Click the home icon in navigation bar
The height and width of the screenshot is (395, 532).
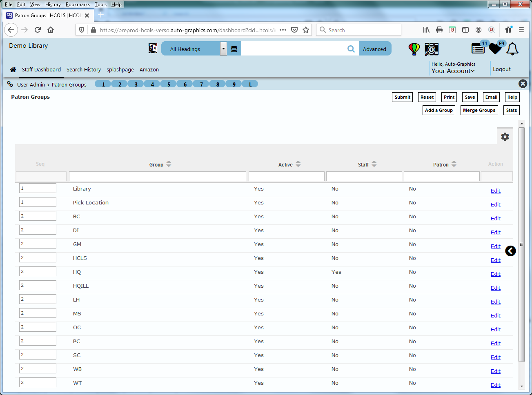coord(13,70)
